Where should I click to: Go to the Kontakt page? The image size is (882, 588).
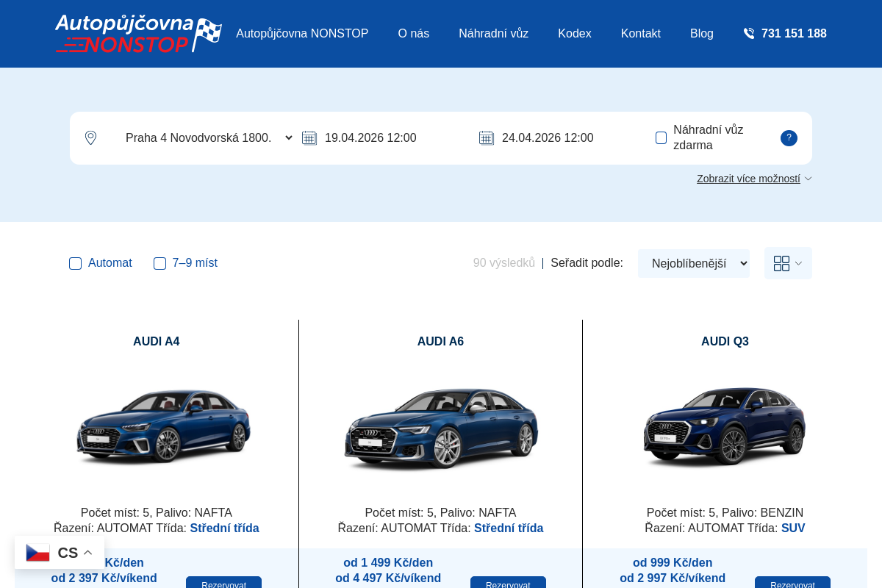click(640, 34)
